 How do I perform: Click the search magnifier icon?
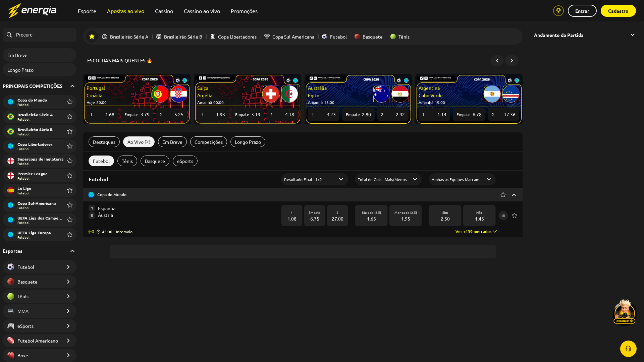tap(9, 35)
